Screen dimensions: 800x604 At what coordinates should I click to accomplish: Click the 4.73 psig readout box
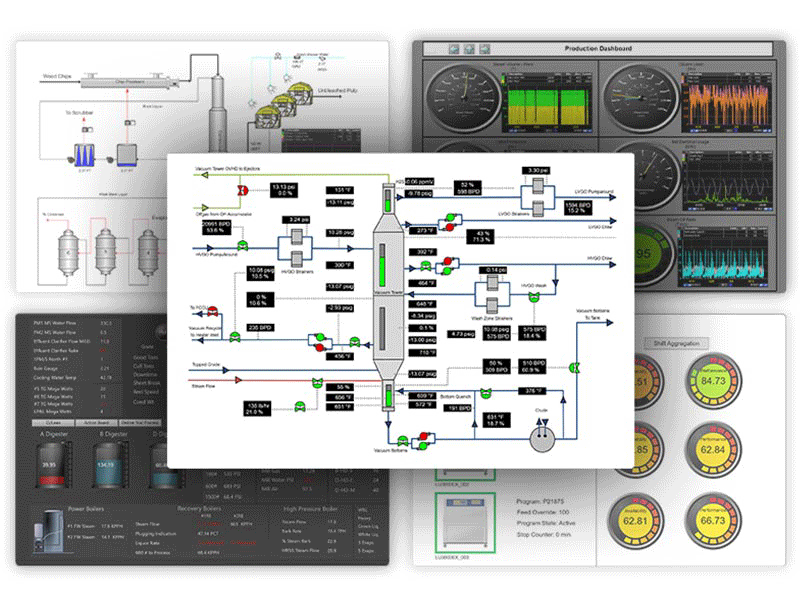461,334
